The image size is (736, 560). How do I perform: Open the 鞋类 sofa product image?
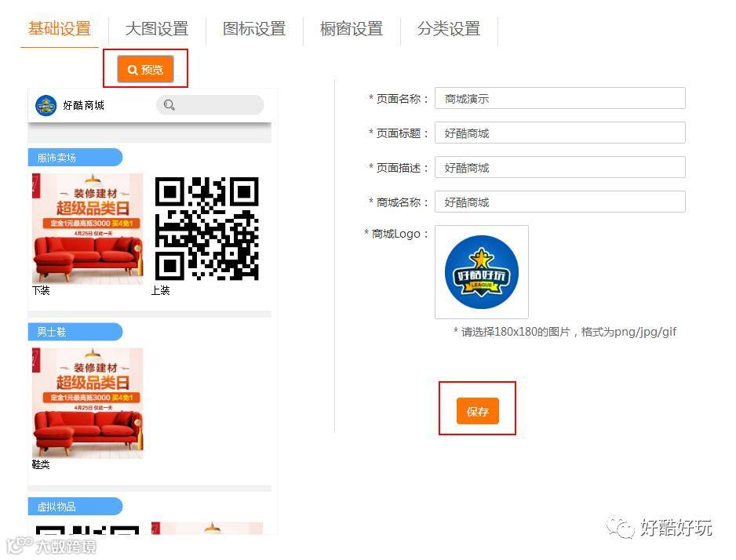(x=88, y=403)
